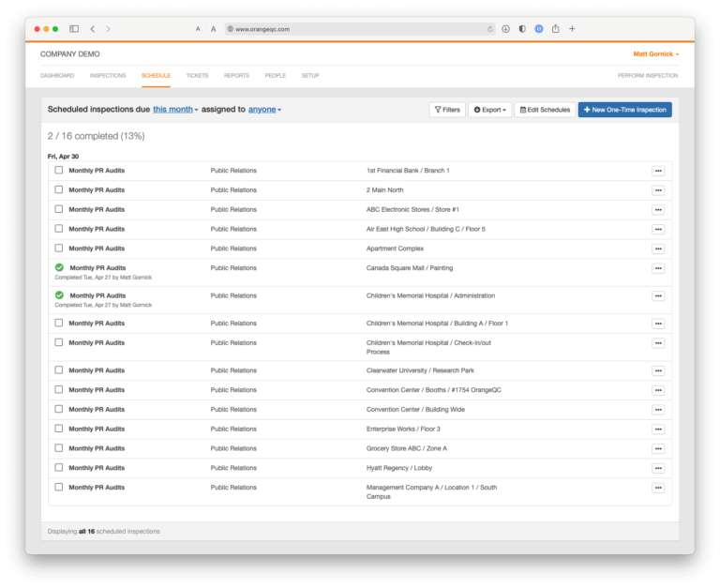Open the three-dot menu for 2 Main North

tap(658, 190)
